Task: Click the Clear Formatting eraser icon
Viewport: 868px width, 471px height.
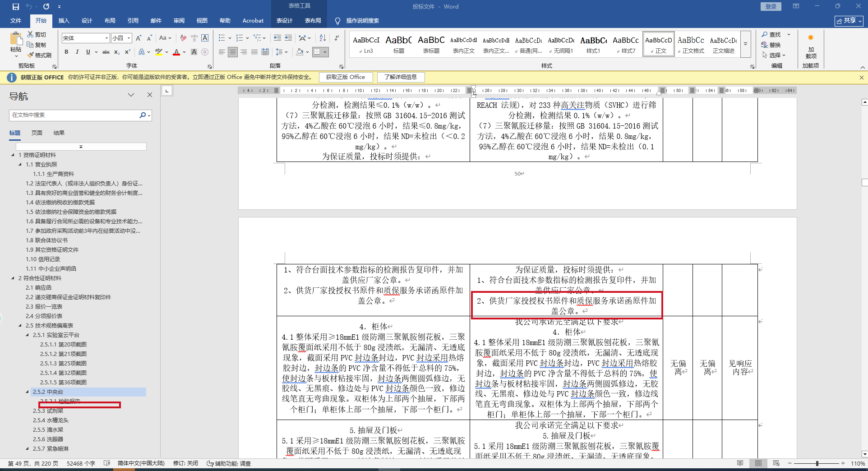Action: pyautogui.click(x=183, y=38)
